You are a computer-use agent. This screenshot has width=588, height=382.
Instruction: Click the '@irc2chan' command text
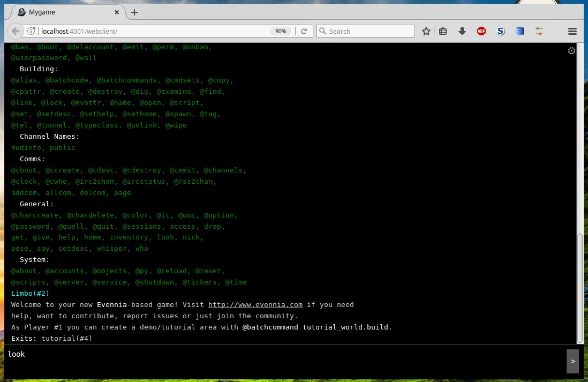(x=94, y=182)
